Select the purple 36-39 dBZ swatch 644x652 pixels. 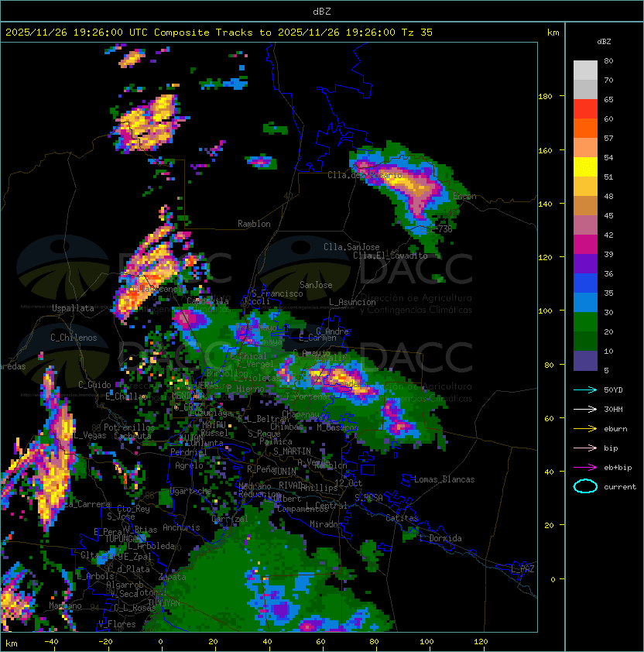pyautogui.click(x=585, y=263)
